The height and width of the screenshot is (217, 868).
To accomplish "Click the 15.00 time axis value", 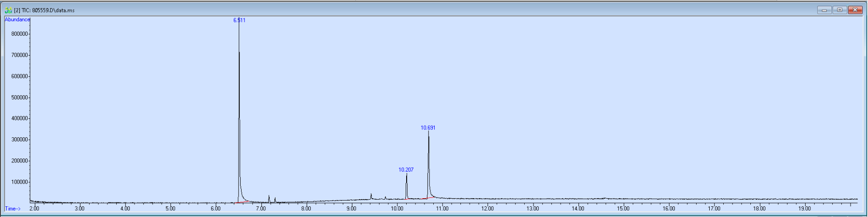I will (623, 209).
